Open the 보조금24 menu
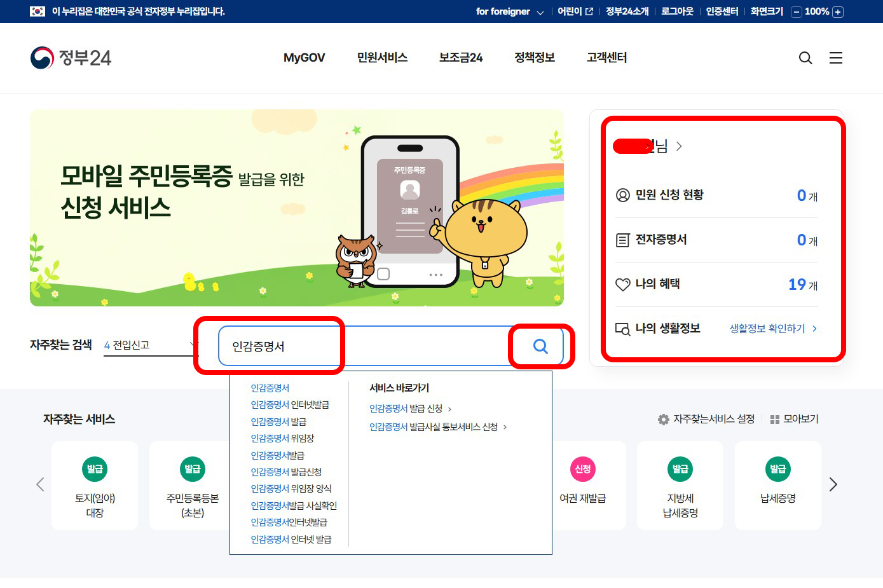 [461, 58]
